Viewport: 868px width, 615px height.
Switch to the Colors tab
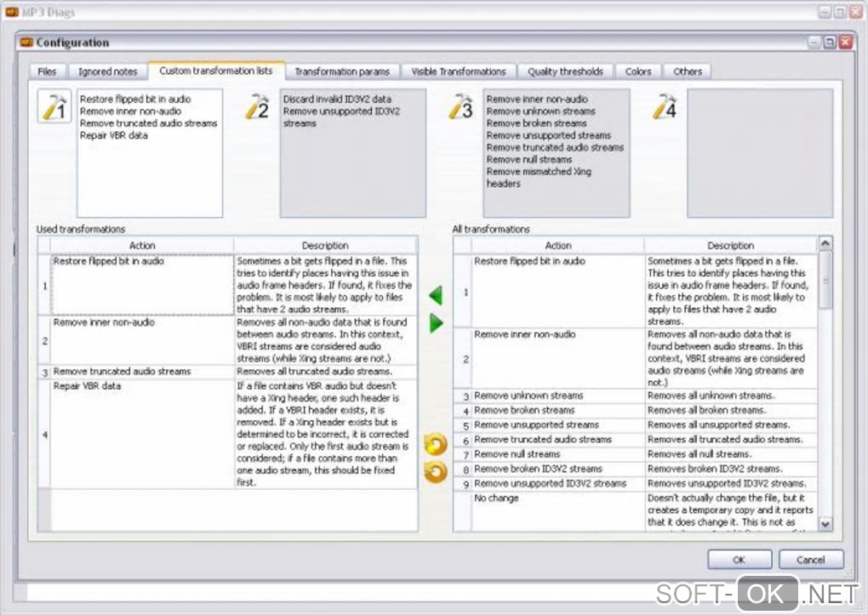638,71
